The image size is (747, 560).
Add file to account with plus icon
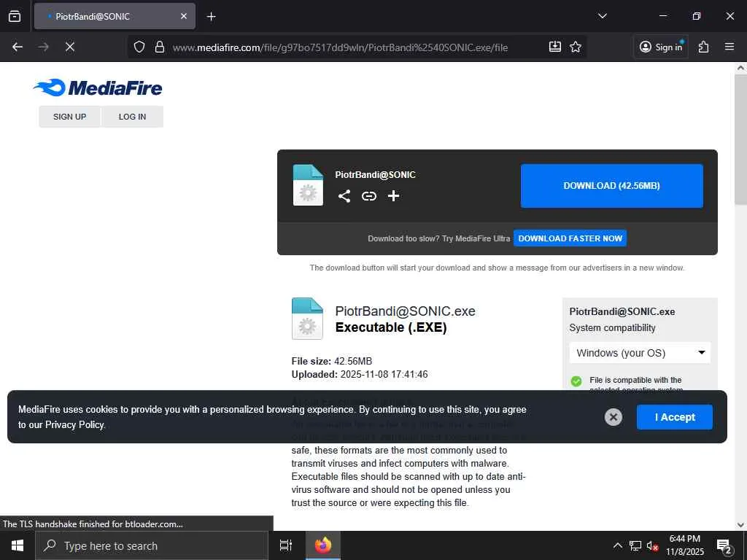coord(393,195)
